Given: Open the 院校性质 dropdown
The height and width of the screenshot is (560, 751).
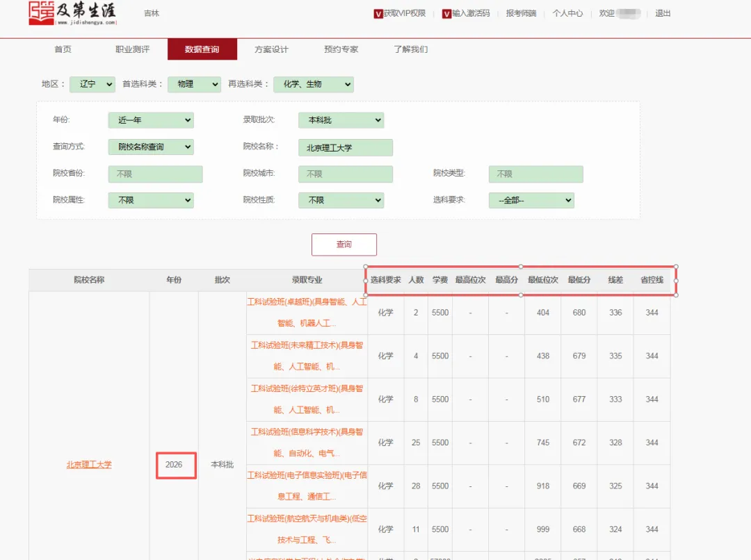Looking at the screenshot, I should [341, 200].
